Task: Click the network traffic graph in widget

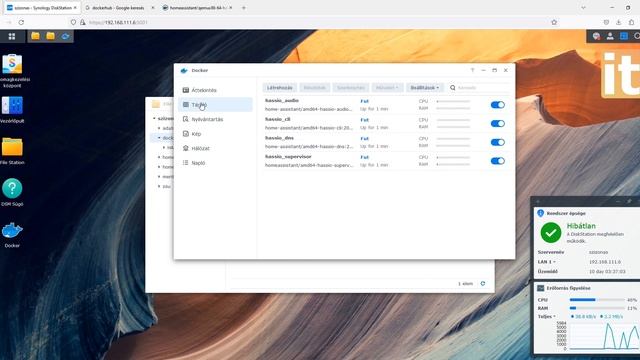Action: [604, 336]
